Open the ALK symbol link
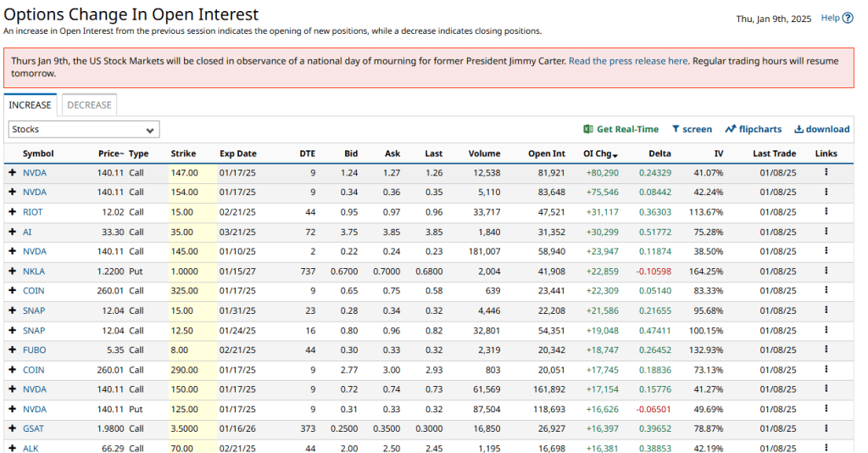The height and width of the screenshot is (453, 868). [x=31, y=448]
